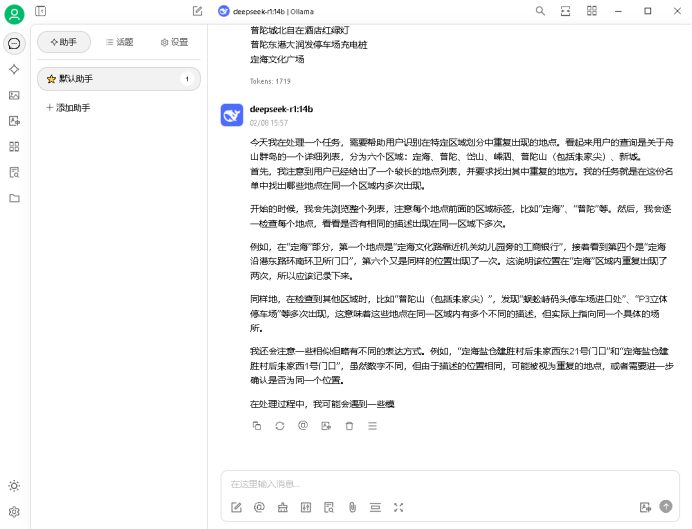692x529 pixels.
Task: Clear messages with the broom icon
Action: point(282,507)
